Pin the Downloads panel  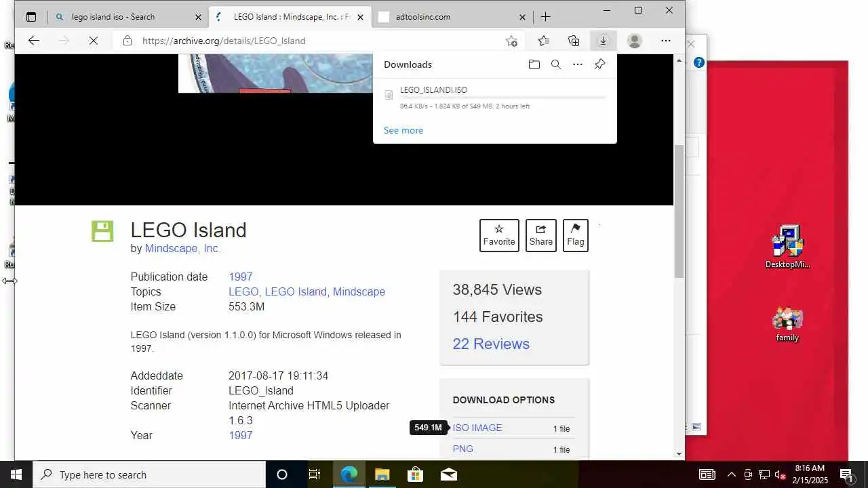pyautogui.click(x=599, y=64)
